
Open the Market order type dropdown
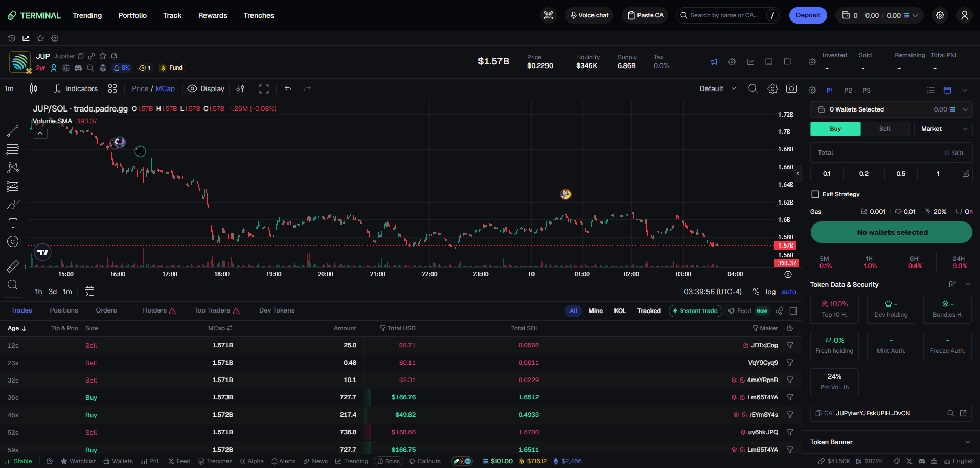(x=943, y=129)
